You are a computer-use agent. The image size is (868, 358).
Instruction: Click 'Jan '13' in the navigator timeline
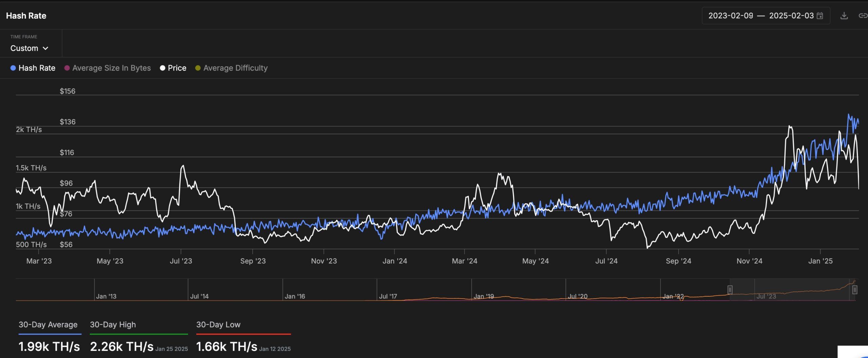tap(106, 296)
